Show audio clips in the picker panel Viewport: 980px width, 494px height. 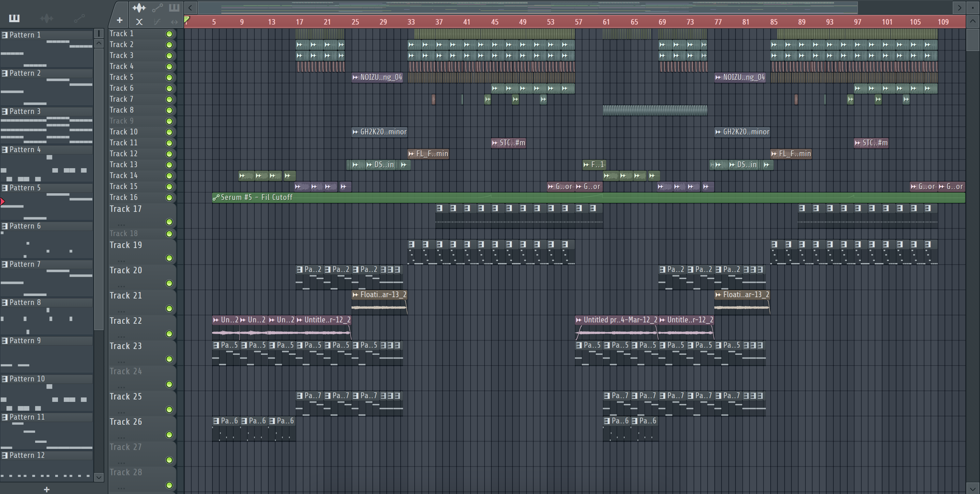[x=46, y=18]
